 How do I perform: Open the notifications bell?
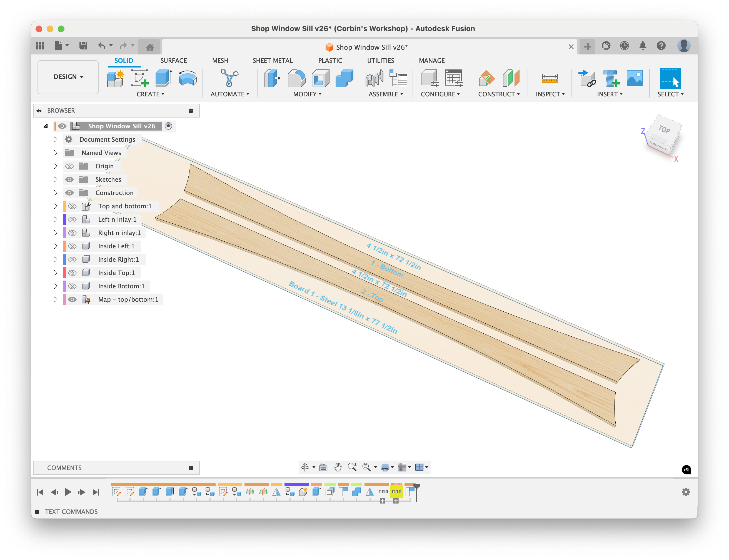point(643,46)
